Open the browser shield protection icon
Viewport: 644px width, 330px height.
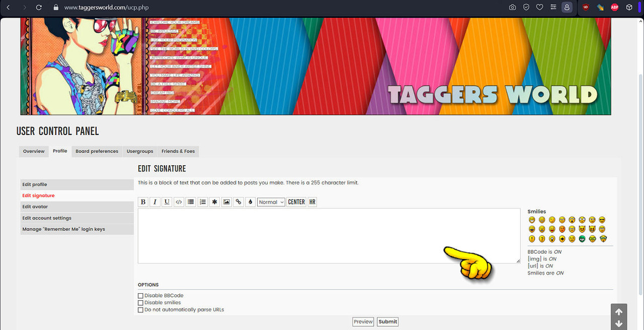pyautogui.click(x=526, y=8)
